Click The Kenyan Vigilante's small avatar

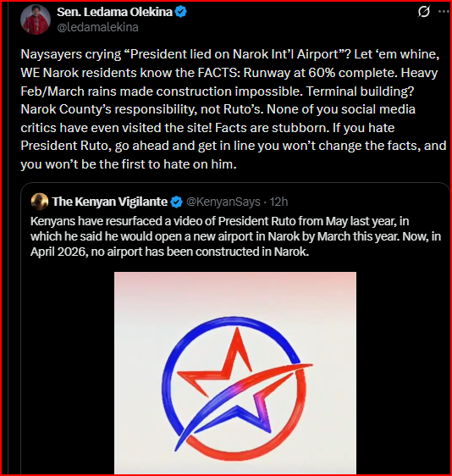tap(40, 202)
